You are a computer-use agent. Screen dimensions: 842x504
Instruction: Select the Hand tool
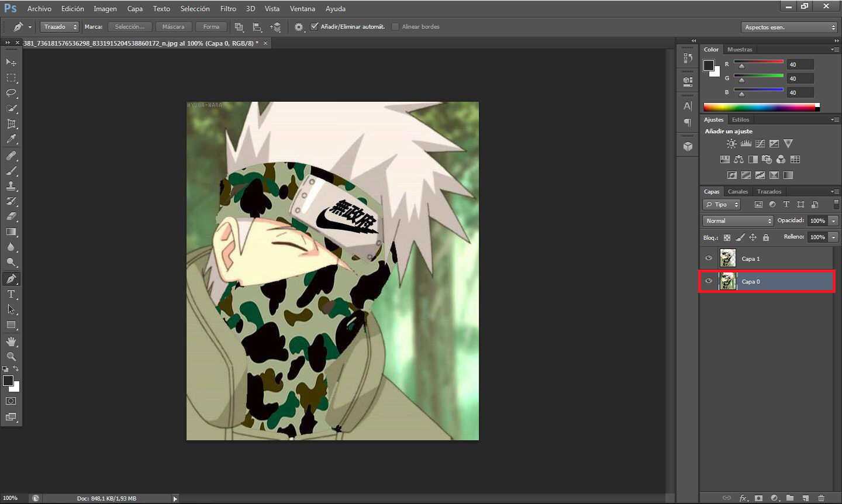point(11,341)
